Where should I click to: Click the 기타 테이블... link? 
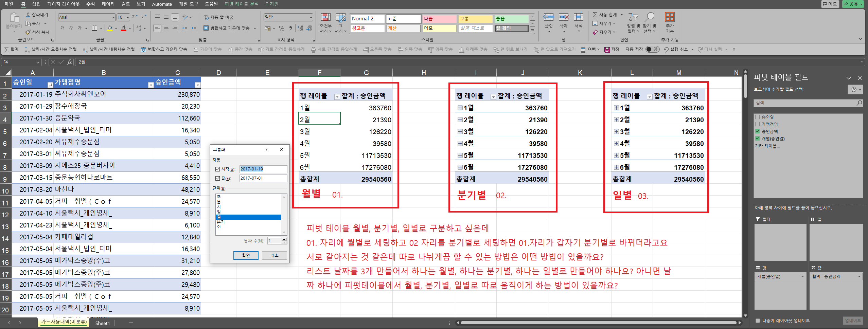[x=767, y=146]
